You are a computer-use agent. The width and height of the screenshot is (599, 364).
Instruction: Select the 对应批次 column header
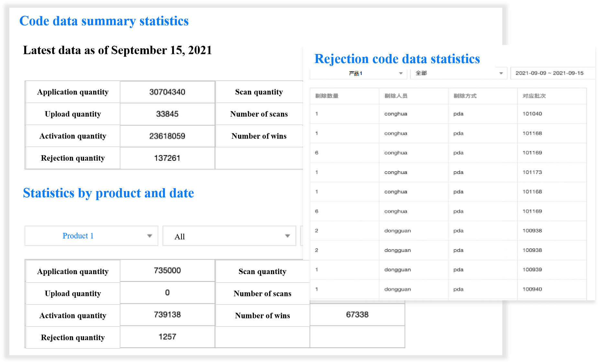(534, 96)
